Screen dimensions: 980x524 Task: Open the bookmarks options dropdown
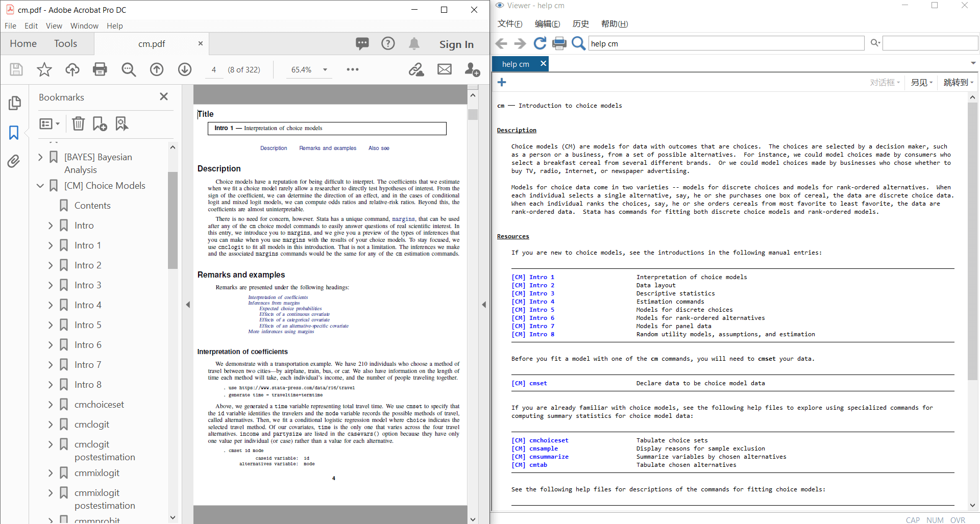coord(50,123)
